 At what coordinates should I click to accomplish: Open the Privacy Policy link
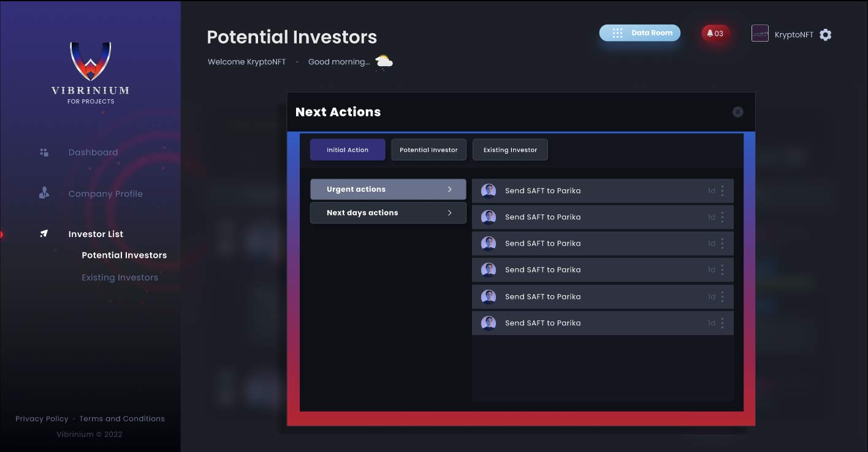(42, 418)
